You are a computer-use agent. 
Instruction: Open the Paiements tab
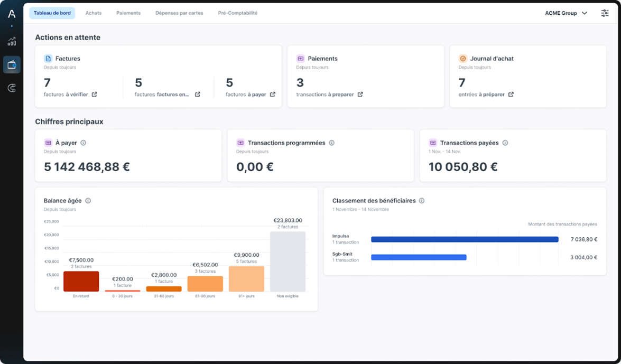click(128, 13)
